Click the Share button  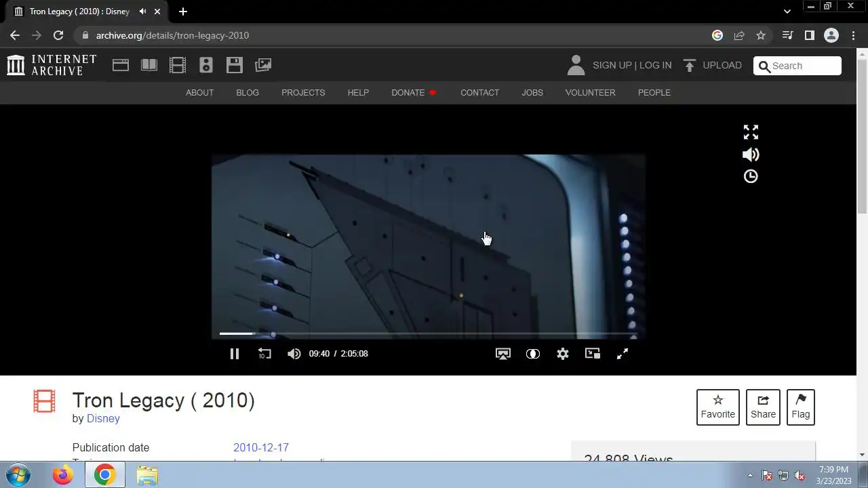[763, 407]
